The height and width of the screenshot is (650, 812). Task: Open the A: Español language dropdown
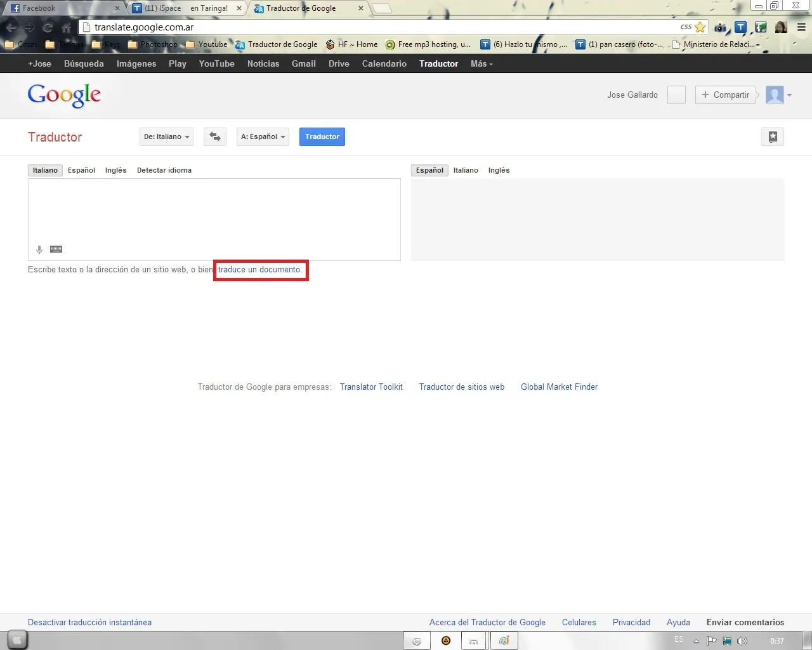point(263,136)
